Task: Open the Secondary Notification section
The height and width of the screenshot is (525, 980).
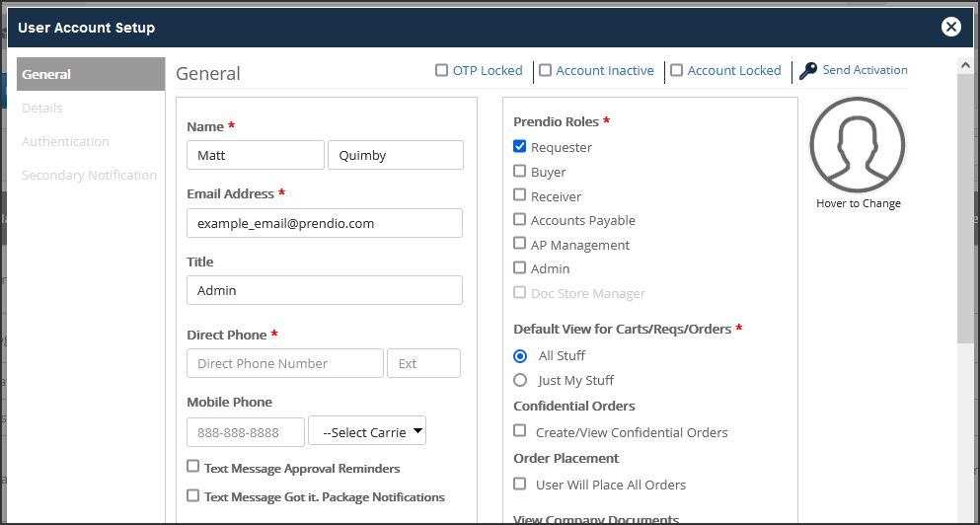Action: click(x=91, y=176)
